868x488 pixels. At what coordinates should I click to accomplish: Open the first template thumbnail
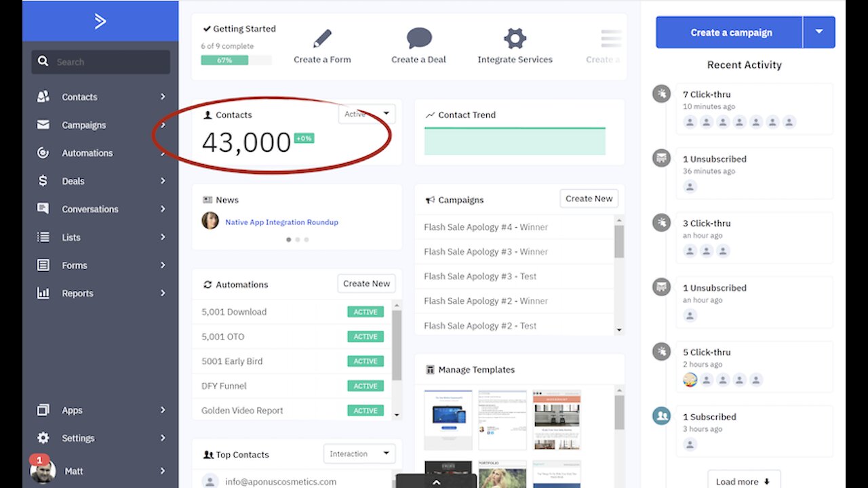pos(448,420)
